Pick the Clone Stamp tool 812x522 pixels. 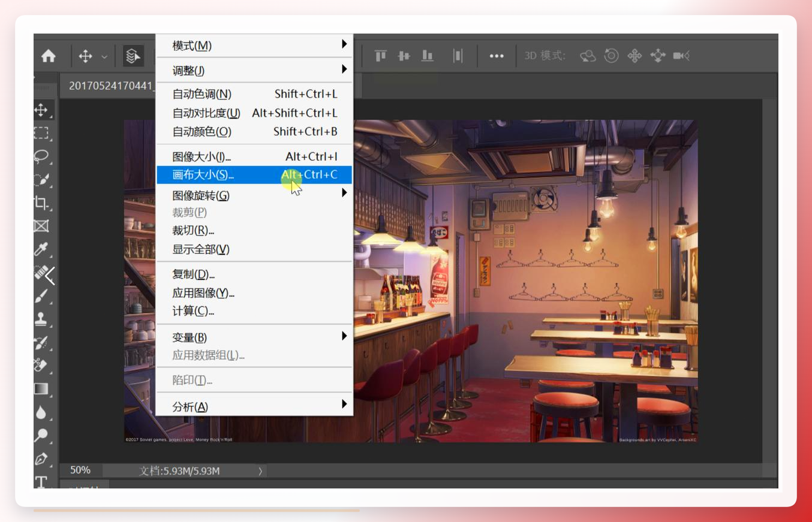[x=41, y=319]
